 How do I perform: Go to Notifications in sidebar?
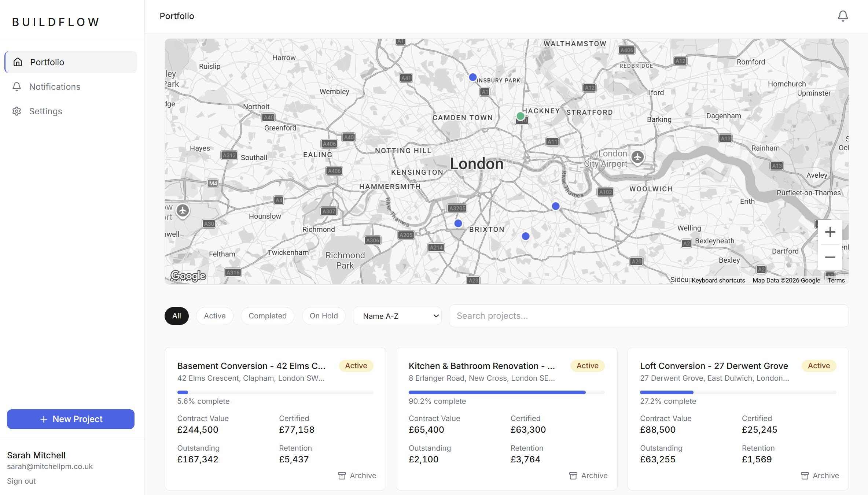(71, 86)
